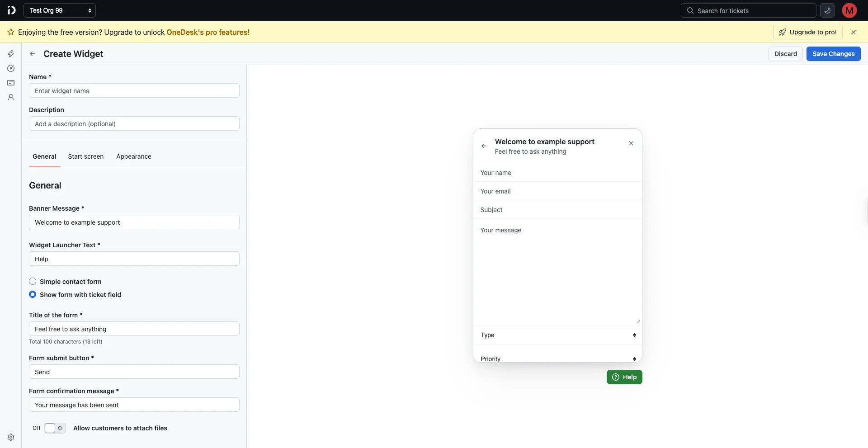Open the settings gear at bottom left

pos(10,437)
